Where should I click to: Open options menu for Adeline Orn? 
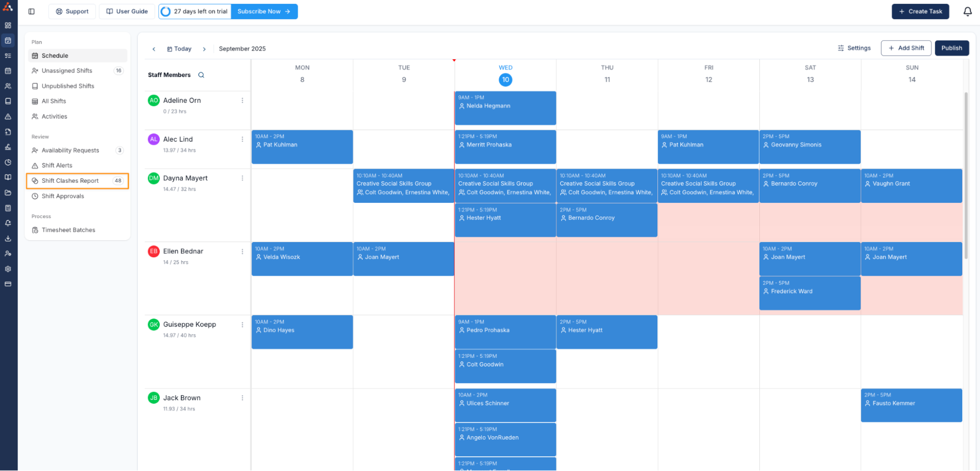242,100
